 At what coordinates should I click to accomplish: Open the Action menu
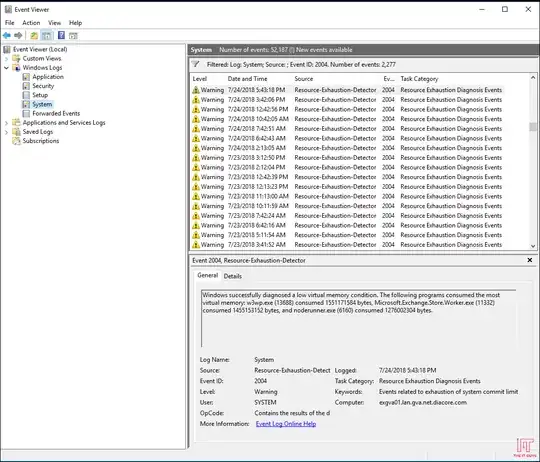tap(31, 23)
